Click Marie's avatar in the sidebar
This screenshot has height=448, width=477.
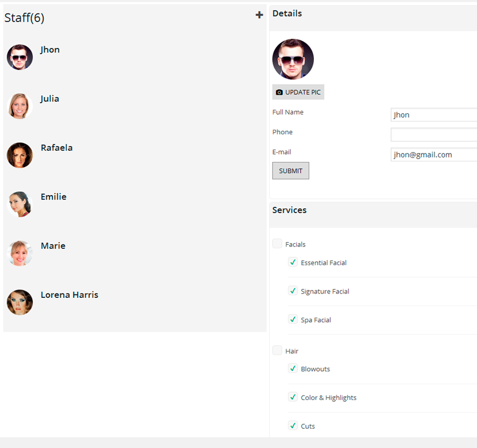coord(20,253)
